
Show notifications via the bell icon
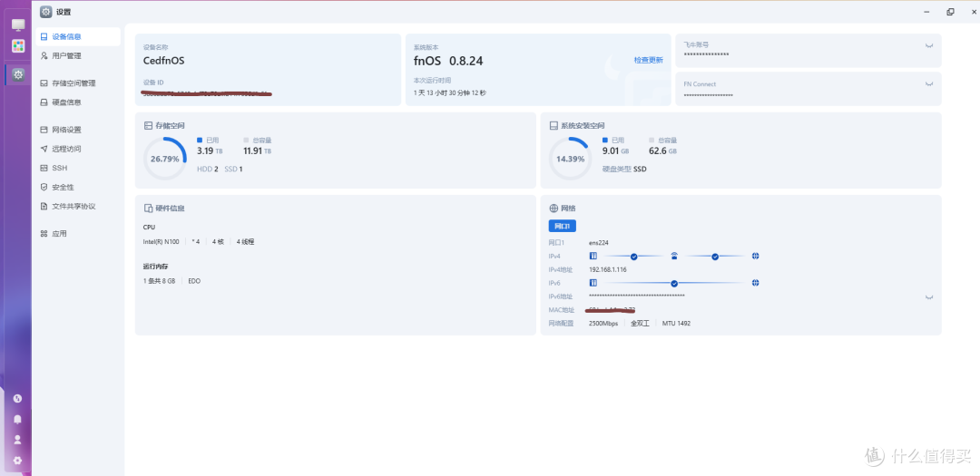[x=17, y=419]
